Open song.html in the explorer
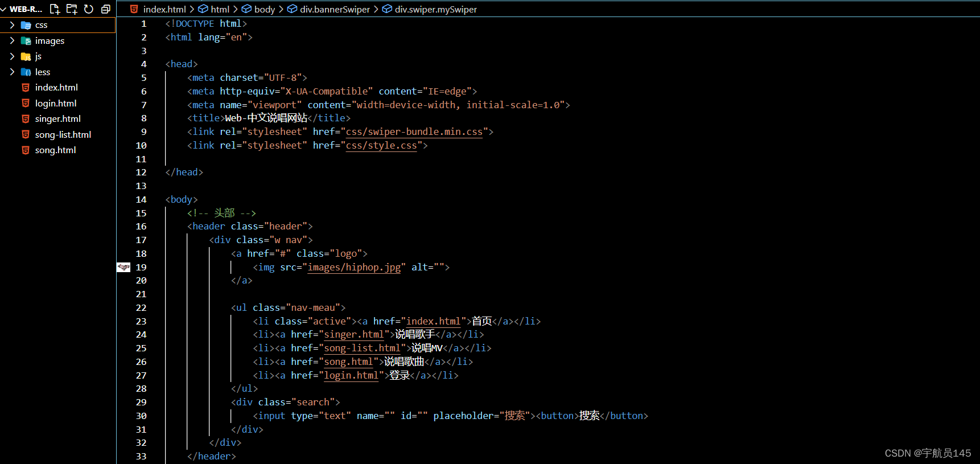 click(55, 150)
